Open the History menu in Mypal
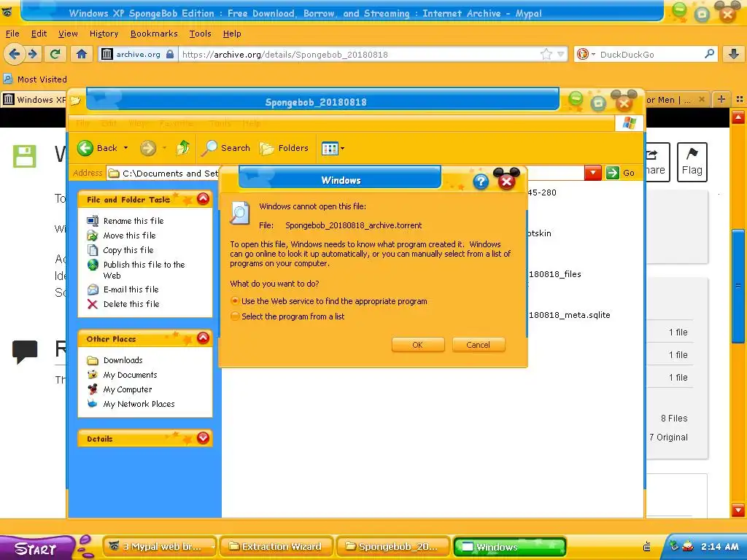This screenshot has width=747, height=560. point(104,34)
